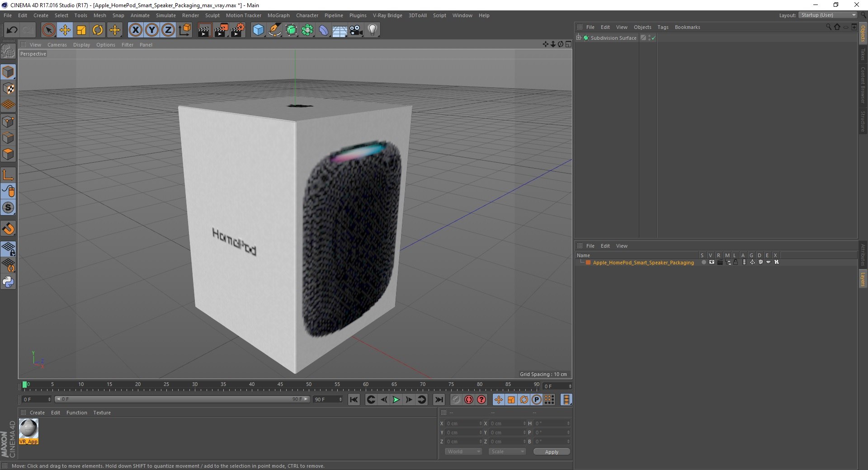Toggle layer visibility eye for Apple_HomePod layer
The height and width of the screenshot is (470, 868).
[712, 262]
